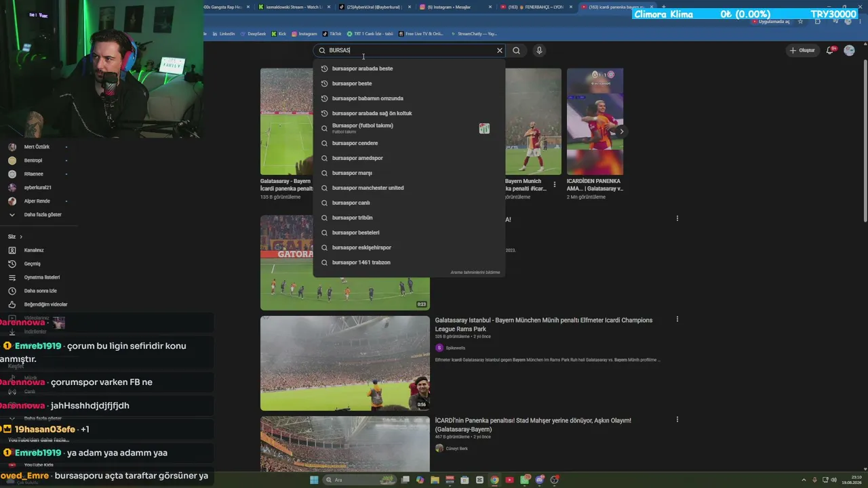Image resolution: width=868 pixels, height=488 pixels.
Task: Select suggestion 'bursaspor canlı'
Action: click(409, 203)
